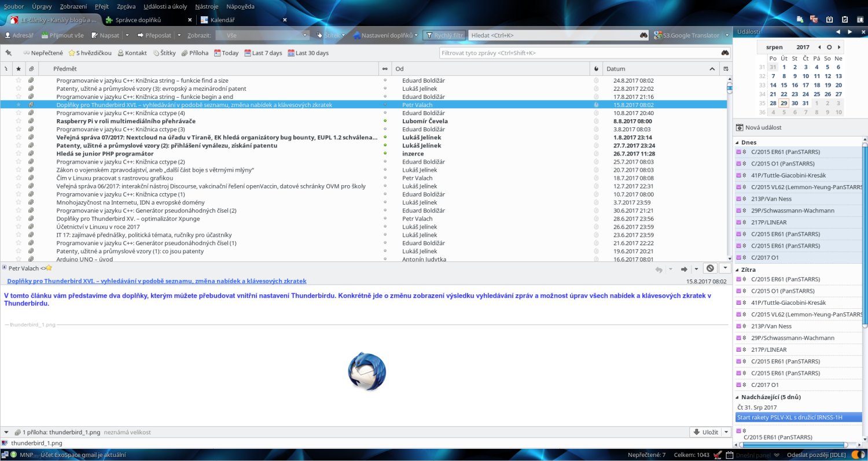868x461 pixels.
Task: Click the reply arrow in message header
Action: [x=659, y=268]
